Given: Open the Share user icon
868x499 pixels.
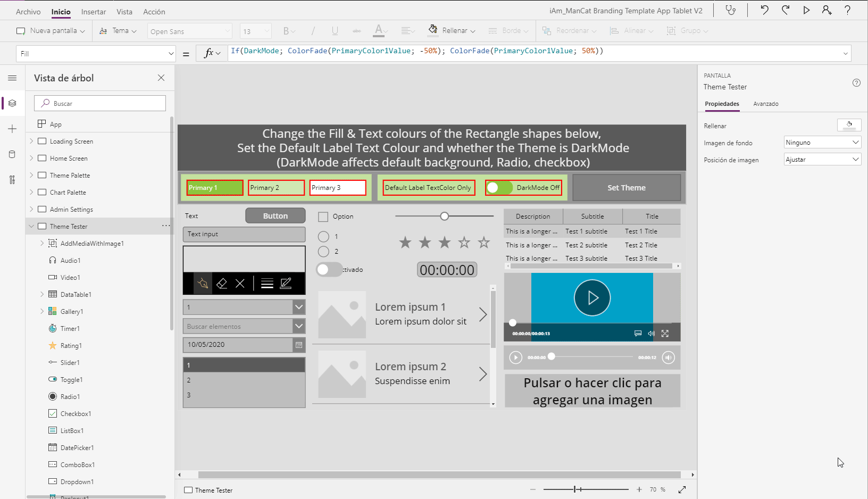Looking at the screenshot, I should 827,10.
